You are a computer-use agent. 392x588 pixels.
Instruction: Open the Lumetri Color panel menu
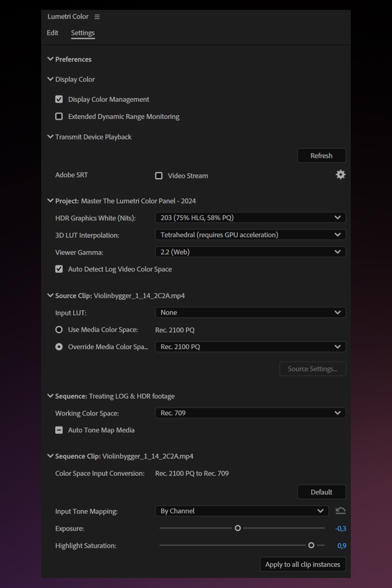click(97, 17)
